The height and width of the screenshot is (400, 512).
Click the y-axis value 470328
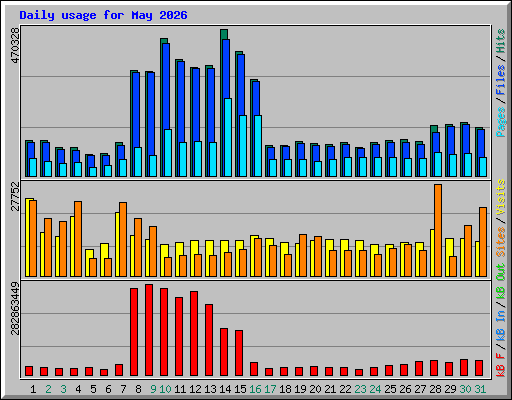tap(15, 46)
